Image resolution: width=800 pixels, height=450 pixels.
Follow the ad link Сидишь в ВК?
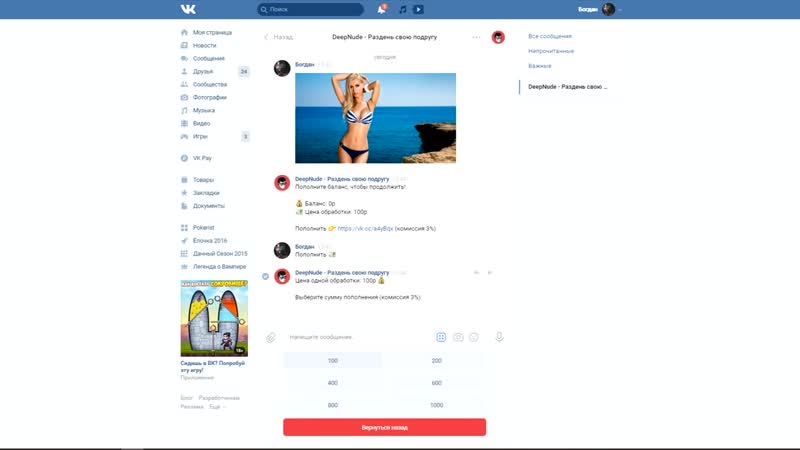[x=213, y=366]
